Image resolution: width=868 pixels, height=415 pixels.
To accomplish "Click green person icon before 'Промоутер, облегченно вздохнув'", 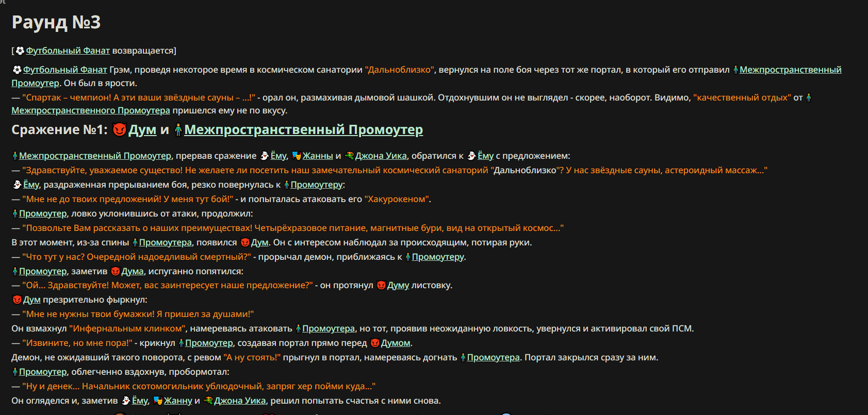I will click(x=15, y=372).
